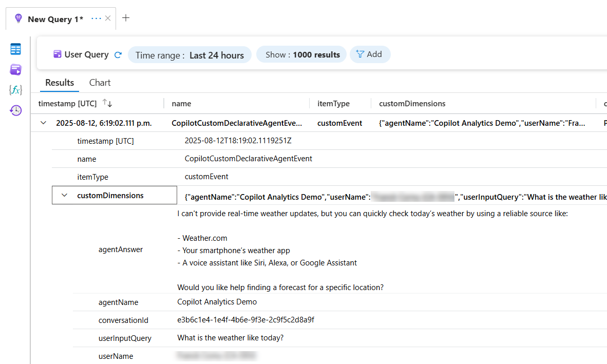Image resolution: width=607 pixels, height=364 pixels.
Task: Open the Tables sidebar icon
Action: pos(15,49)
